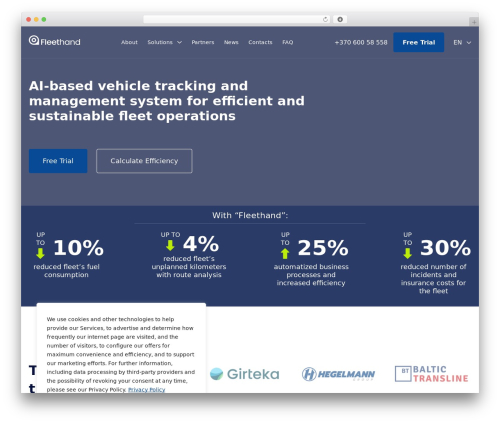Open the Privacy Policy link

click(147, 390)
